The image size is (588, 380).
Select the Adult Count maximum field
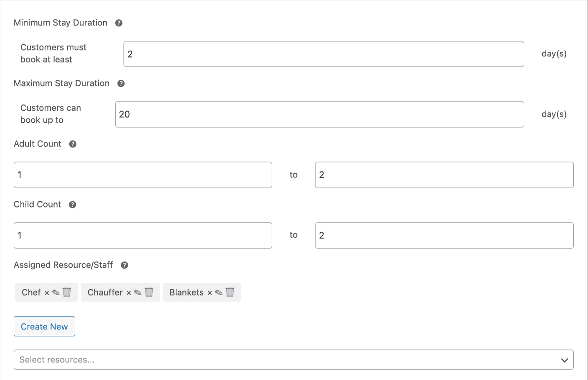click(444, 175)
